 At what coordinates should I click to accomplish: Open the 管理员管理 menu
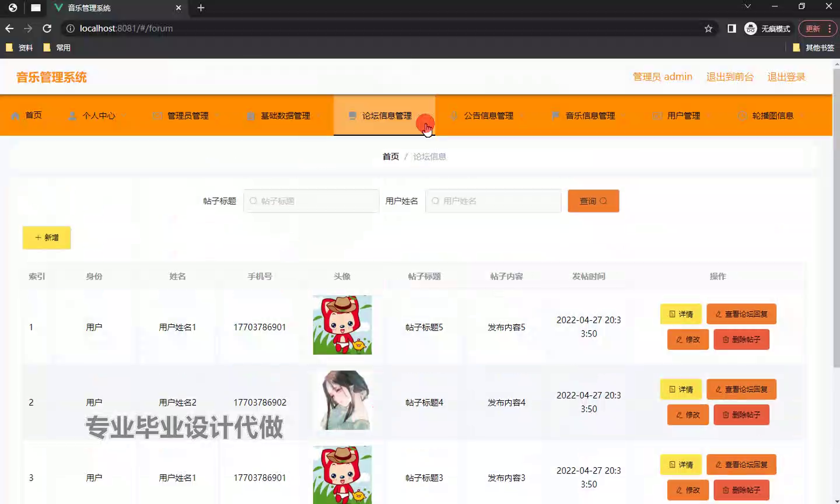(185, 116)
